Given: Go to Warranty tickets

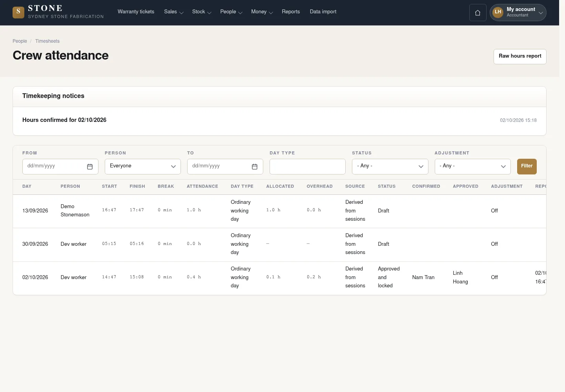Looking at the screenshot, I should point(136,12).
